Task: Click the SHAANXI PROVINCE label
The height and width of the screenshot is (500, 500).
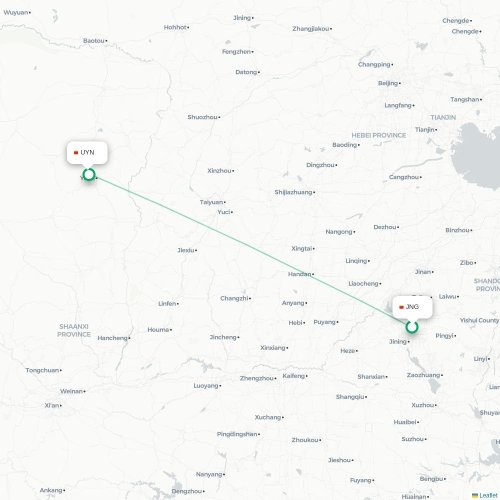Action: coord(74,330)
